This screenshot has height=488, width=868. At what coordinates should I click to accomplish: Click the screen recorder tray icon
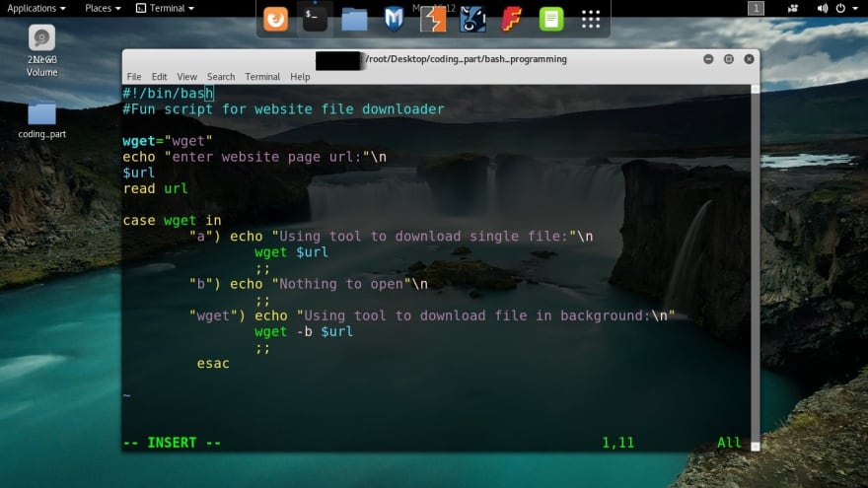pos(793,8)
